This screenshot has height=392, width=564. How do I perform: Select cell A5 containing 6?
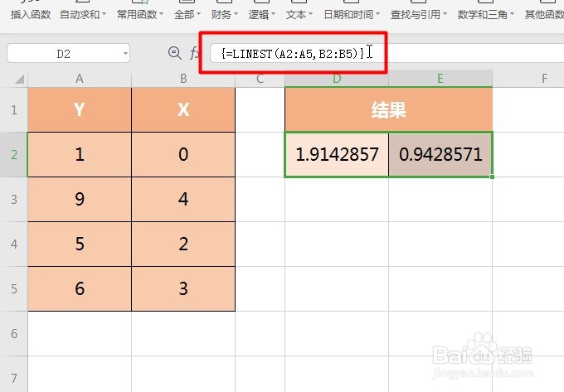coord(80,289)
